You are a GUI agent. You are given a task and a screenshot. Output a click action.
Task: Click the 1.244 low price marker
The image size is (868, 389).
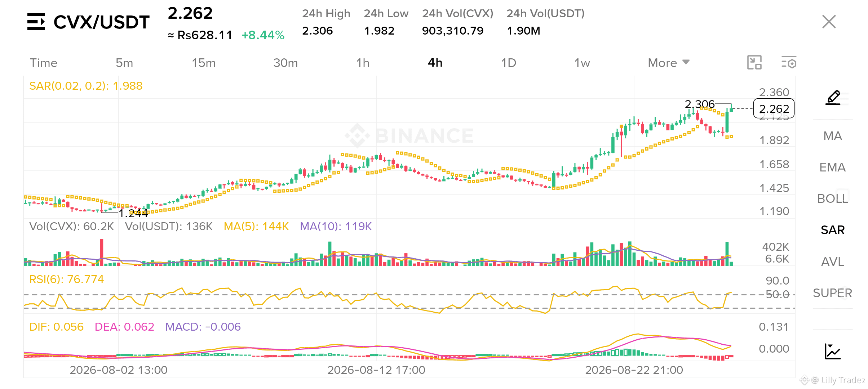(133, 213)
